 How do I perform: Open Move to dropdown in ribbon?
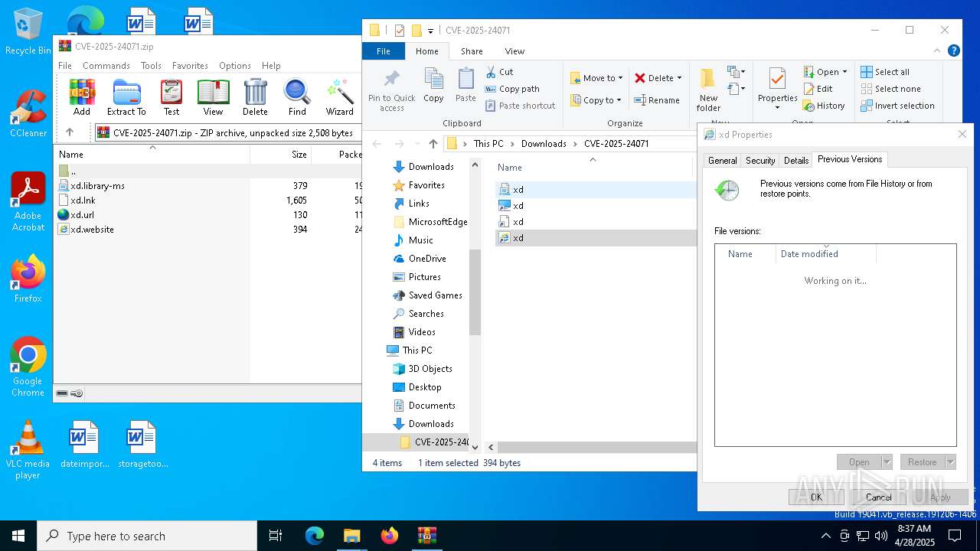click(x=596, y=78)
